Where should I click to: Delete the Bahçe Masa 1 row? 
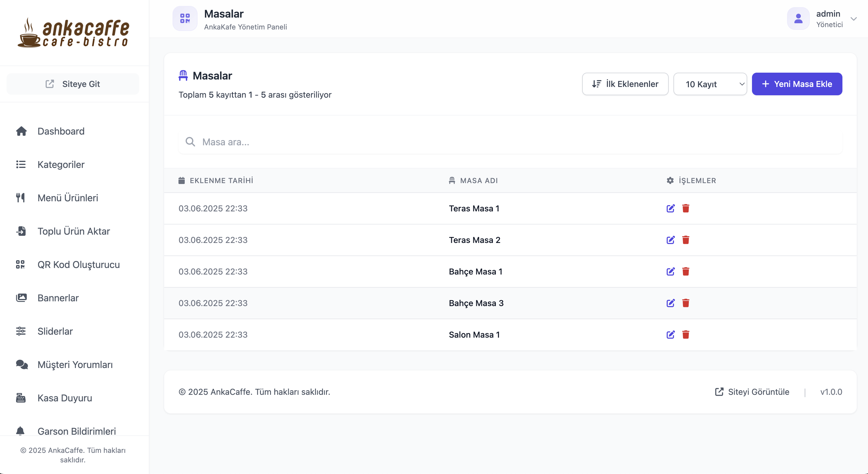[686, 272]
